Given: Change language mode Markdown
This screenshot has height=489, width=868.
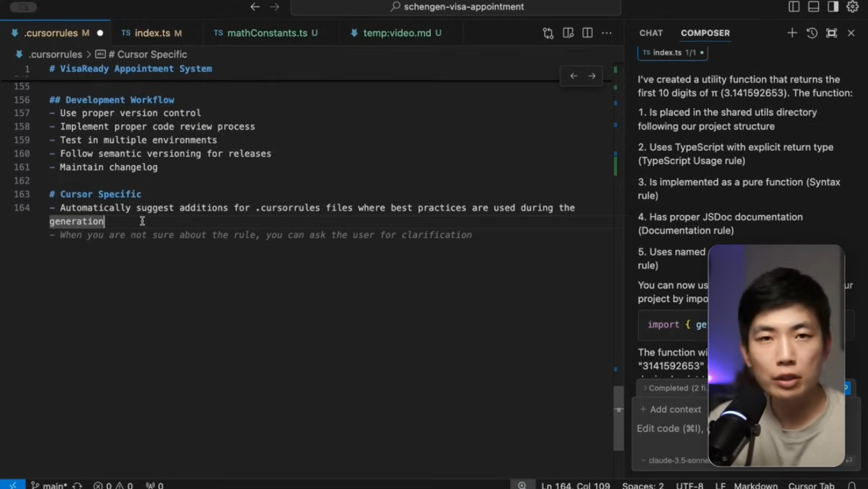Looking at the screenshot, I should (756, 485).
